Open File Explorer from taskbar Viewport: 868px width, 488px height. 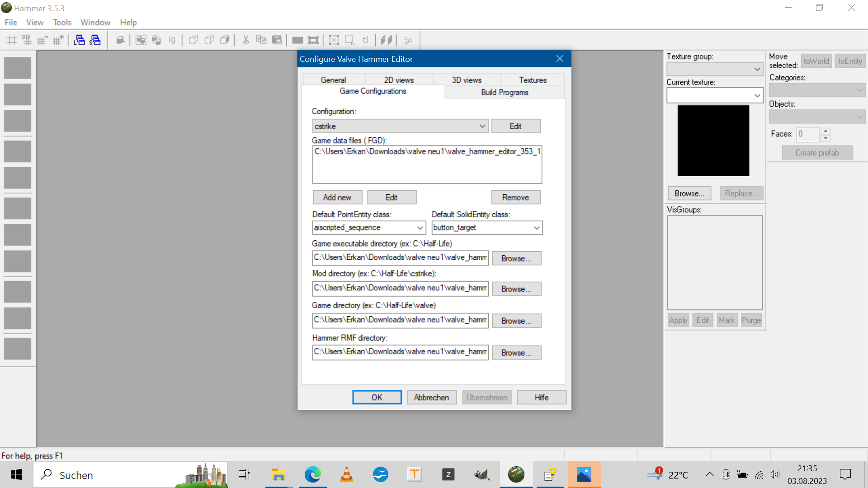278,474
